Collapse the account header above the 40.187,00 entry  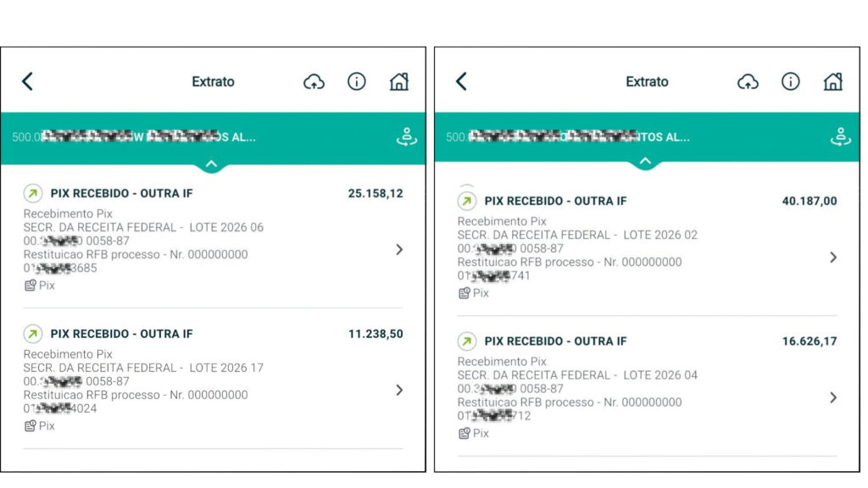[x=645, y=162]
